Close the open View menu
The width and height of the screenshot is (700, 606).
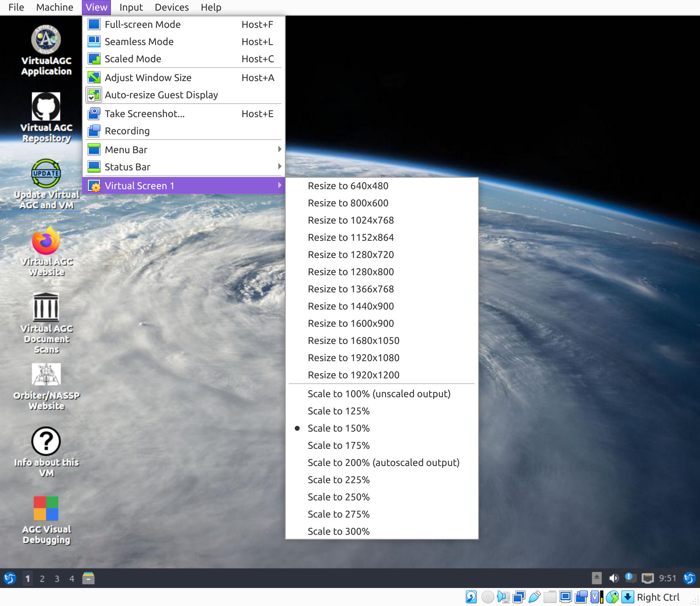(x=96, y=7)
